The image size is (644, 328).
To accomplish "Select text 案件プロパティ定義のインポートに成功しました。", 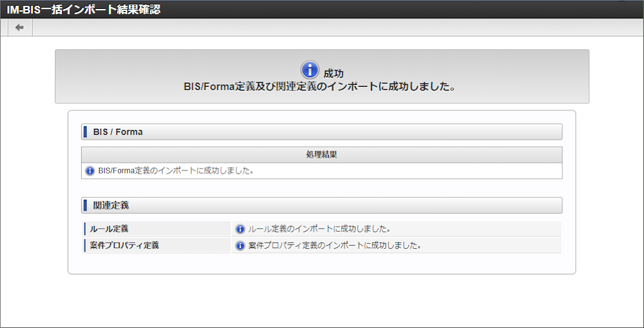I will (334, 246).
